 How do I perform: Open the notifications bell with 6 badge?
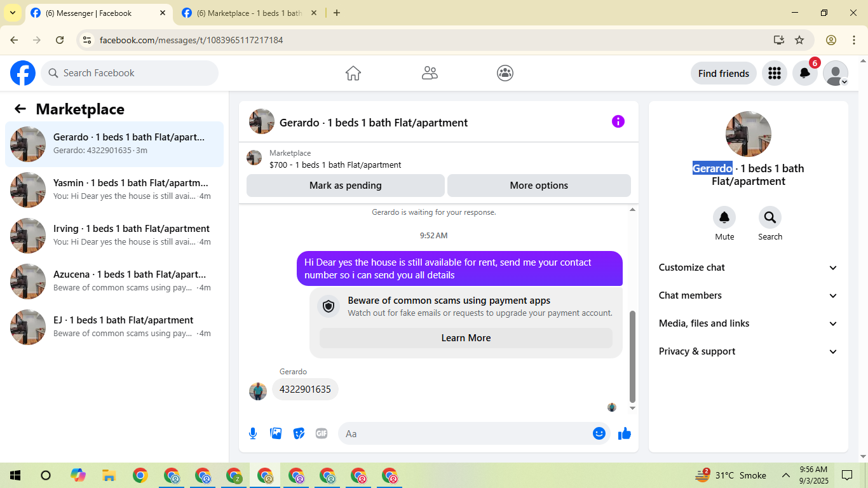(805, 73)
